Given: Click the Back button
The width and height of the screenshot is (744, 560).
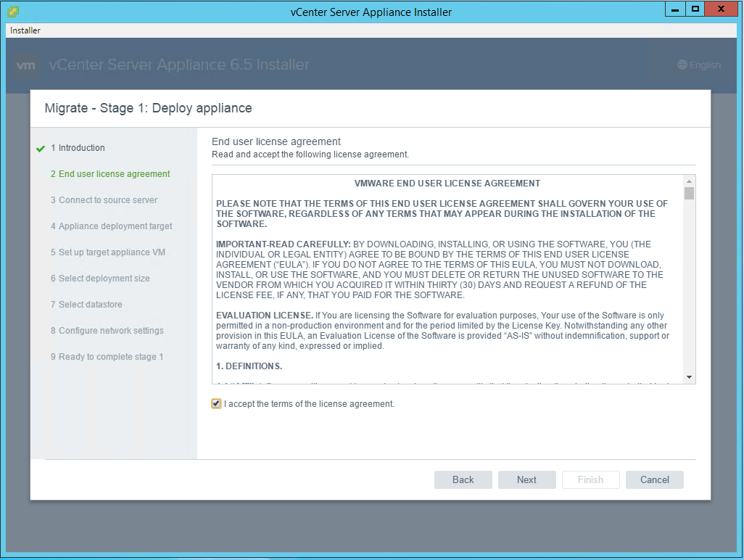Looking at the screenshot, I should pos(463,479).
